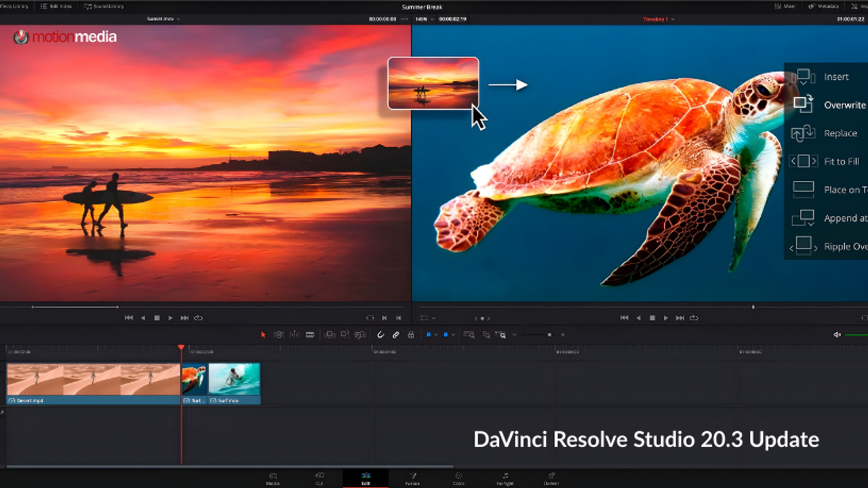Mute timeline audio with the speaker icon

836,334
